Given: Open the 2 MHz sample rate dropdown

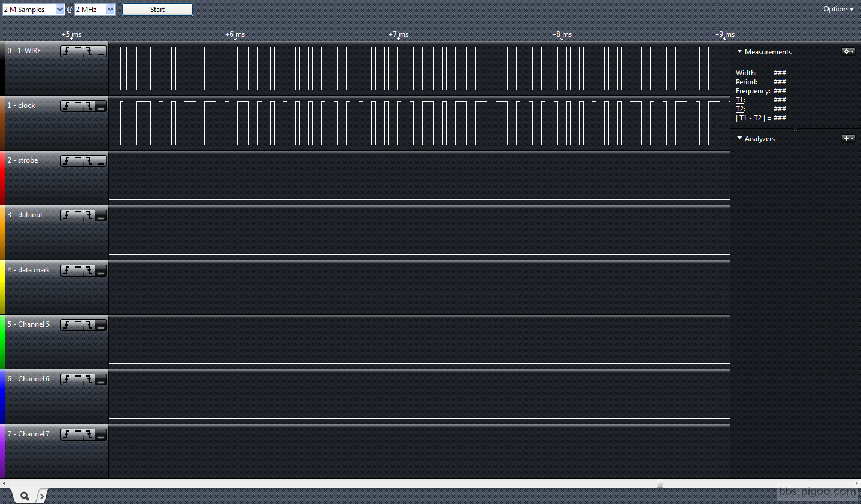Looking at the screenshot, I should click(95, 10).
